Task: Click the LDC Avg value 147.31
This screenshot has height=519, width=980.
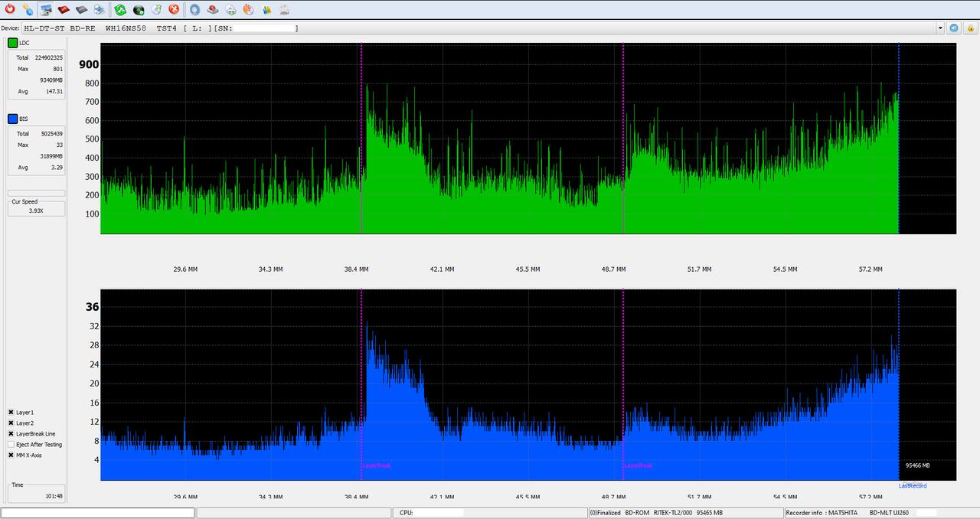Action: coord(54,91)
